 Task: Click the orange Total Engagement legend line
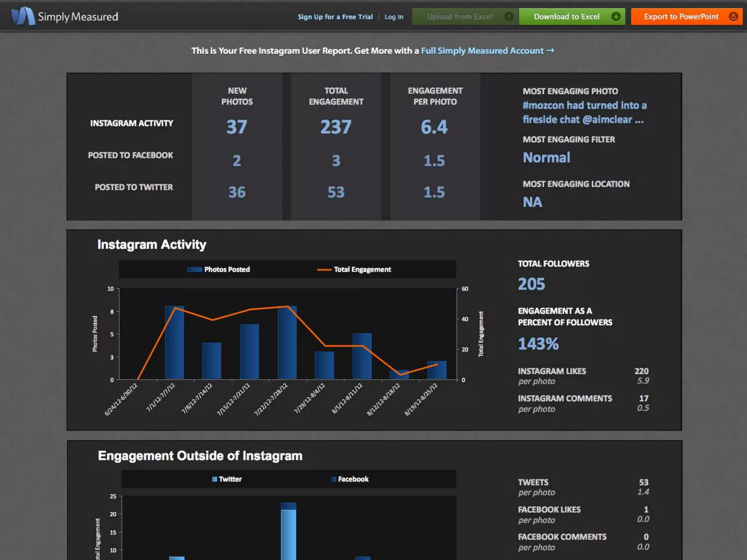[x=324, y=270]
